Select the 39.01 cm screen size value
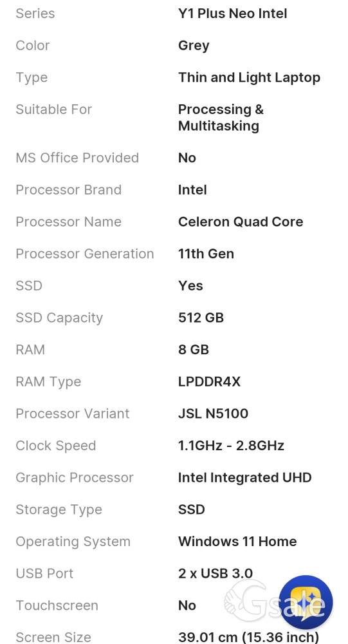The height and width of the screenshot is (644, 348). coord(248,637)
